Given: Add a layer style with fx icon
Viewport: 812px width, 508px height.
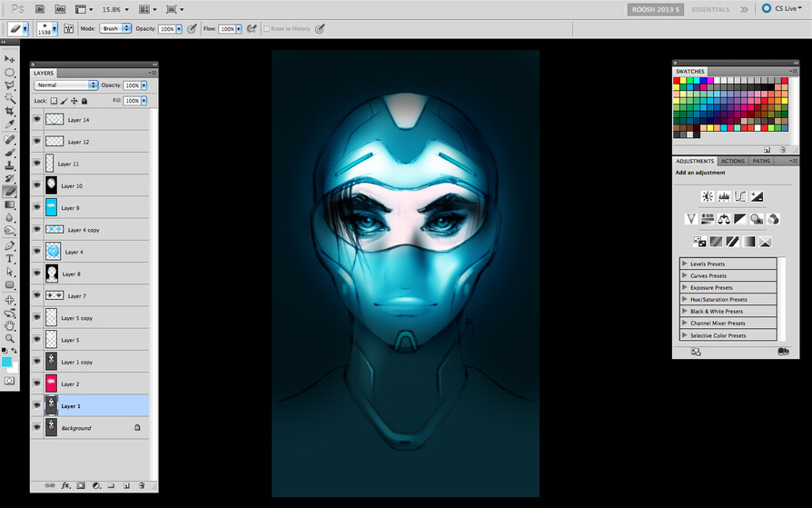Looking at the screenshot, I should [65, 485].
